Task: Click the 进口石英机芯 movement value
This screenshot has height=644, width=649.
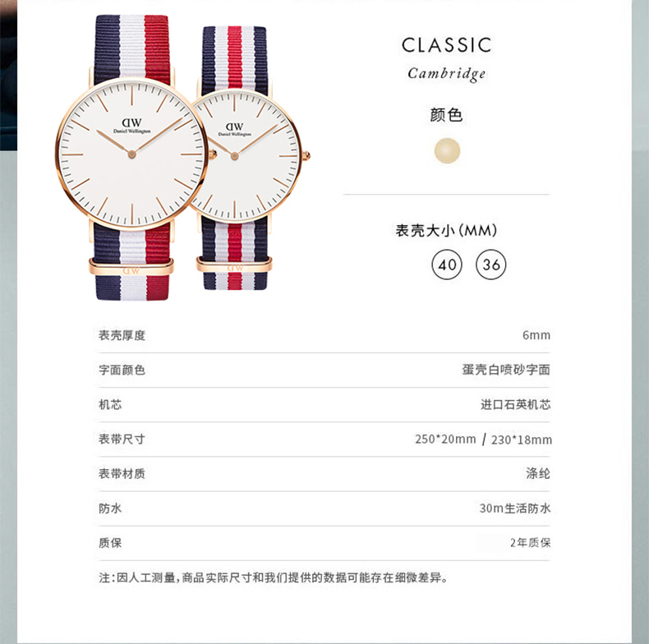Action: (x=515, y=404)
